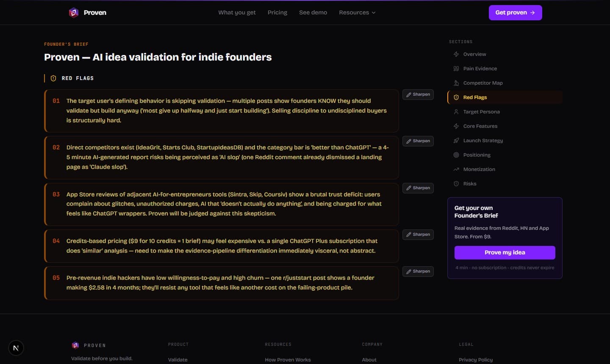Click red flag 05 low willingness-to-pay card
Screen dimensions: 610x364
pos(222,283)
